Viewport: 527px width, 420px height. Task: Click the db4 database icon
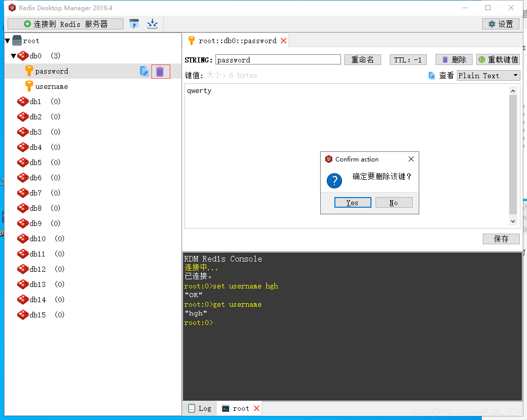[x=23, y=147]
